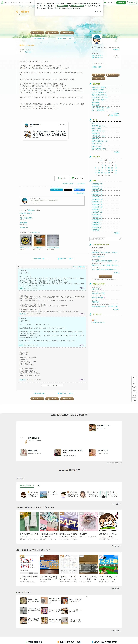Screen dimensions: 138x644
Task: Click the article title 塾がないとやっぱり
Action: [27, 45]
